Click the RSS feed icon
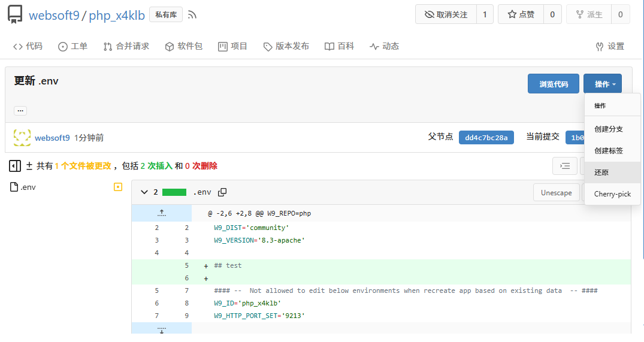 pyautogui.click(x=192, y=14)
